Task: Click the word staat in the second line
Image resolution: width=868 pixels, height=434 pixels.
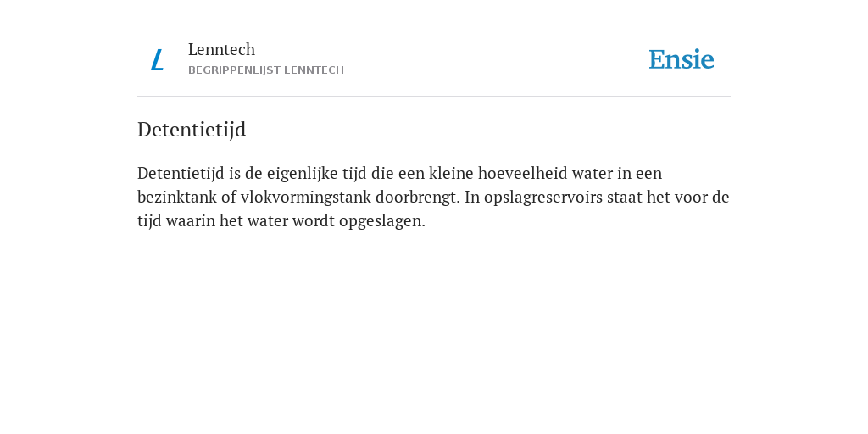Action: [x=625, y=198]
